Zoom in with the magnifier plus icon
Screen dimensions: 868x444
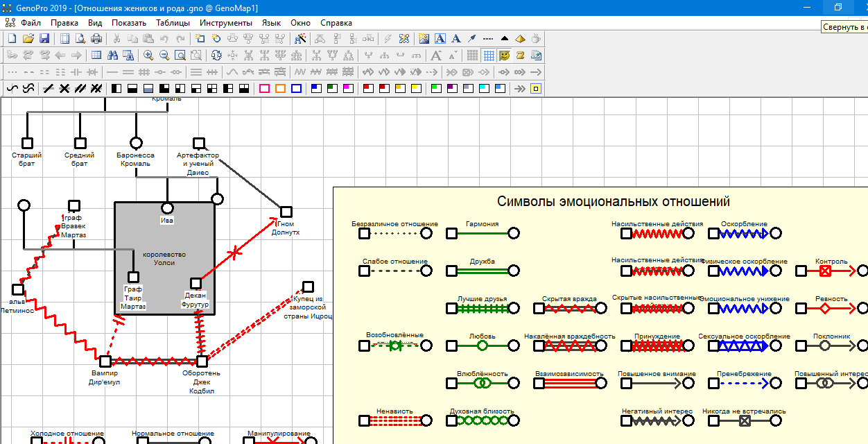click(148, 55)
